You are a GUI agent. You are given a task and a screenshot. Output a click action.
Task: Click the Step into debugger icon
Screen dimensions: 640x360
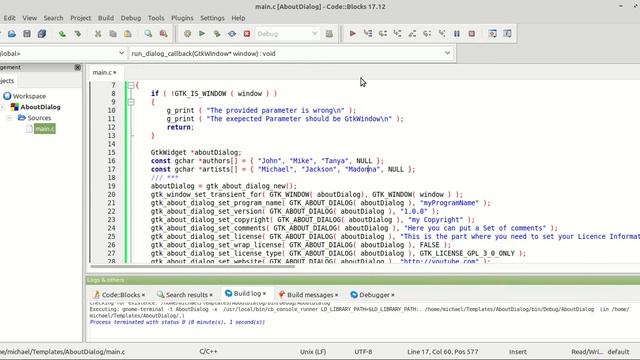pos(397,34)
